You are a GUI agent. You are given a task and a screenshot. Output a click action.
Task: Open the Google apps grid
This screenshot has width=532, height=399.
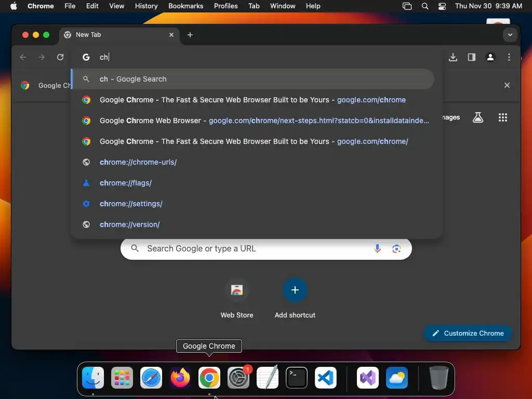coord(503,117)
